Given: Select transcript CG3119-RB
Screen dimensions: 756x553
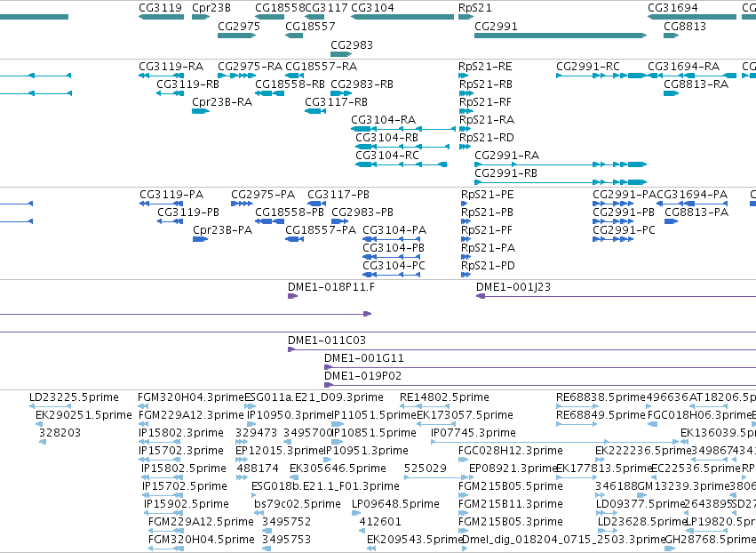Looking at the screenshot, I should pyautogui.click(x=170, y=93).
